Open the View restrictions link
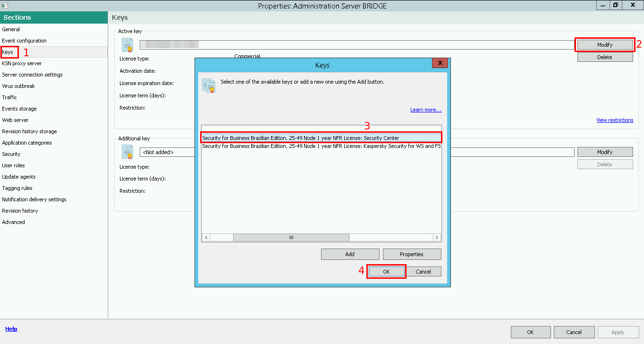Viewport: 644px width, 344px height. [x=615, y=120]
